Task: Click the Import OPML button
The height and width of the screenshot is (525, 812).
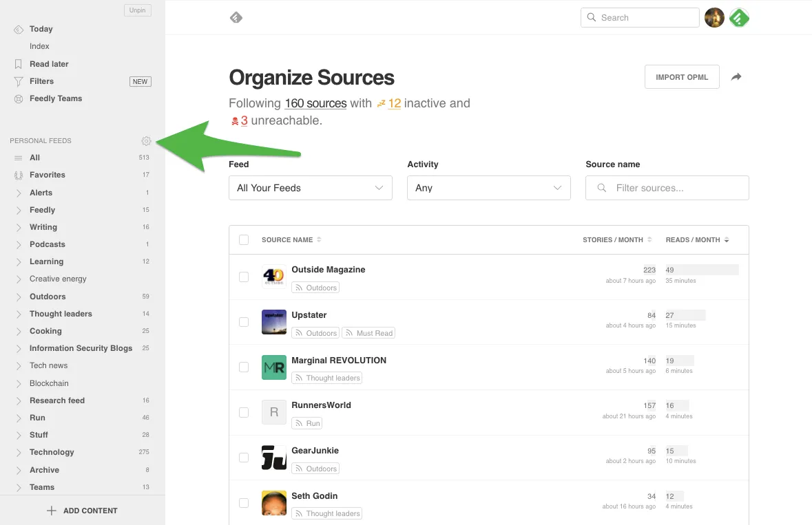Action: [682, 76]
